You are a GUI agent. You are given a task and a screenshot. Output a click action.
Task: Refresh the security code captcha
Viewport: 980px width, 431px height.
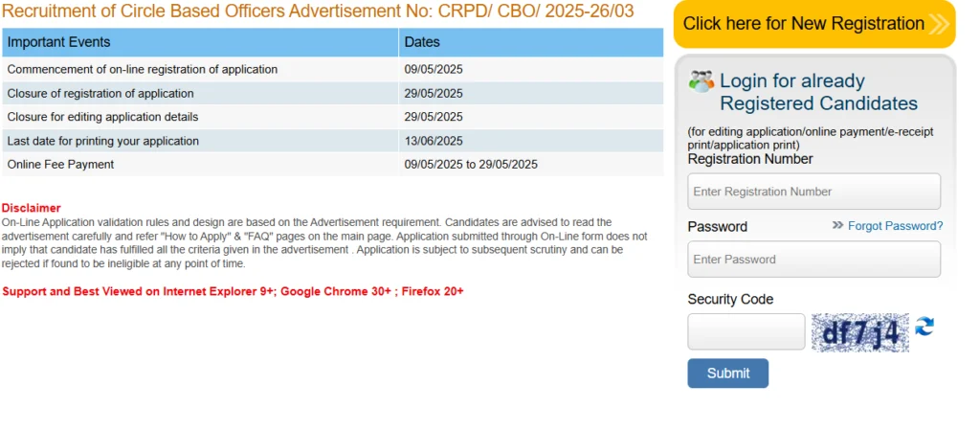click(x=924, y=328)
